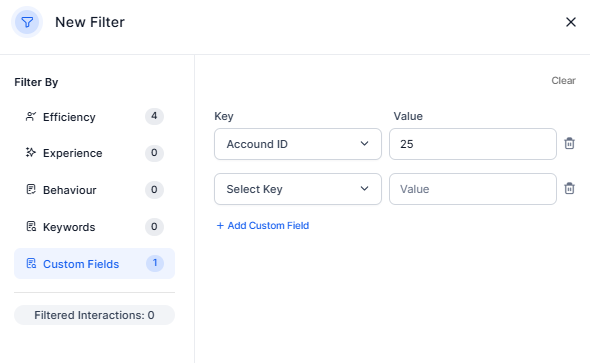Click the Value column label

tap(408, 116)
